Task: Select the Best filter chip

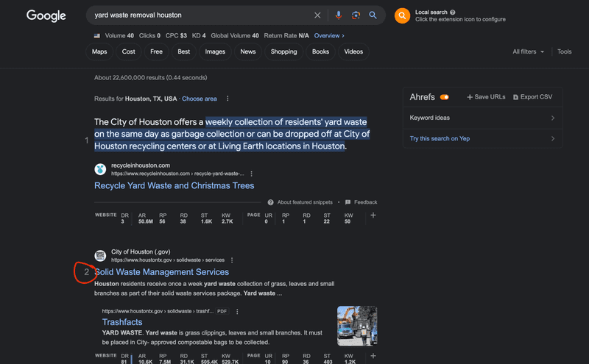Action: click(183, 51)
